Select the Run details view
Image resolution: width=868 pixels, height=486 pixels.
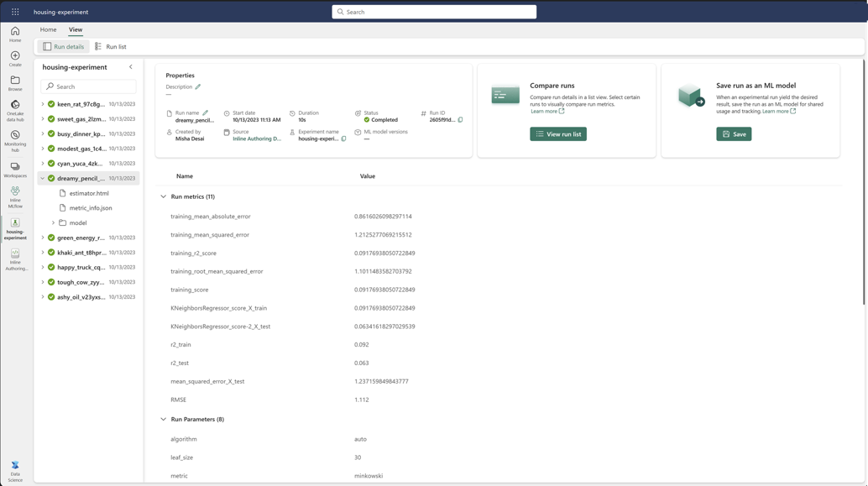pyautogui.click(x=63, y=46)
